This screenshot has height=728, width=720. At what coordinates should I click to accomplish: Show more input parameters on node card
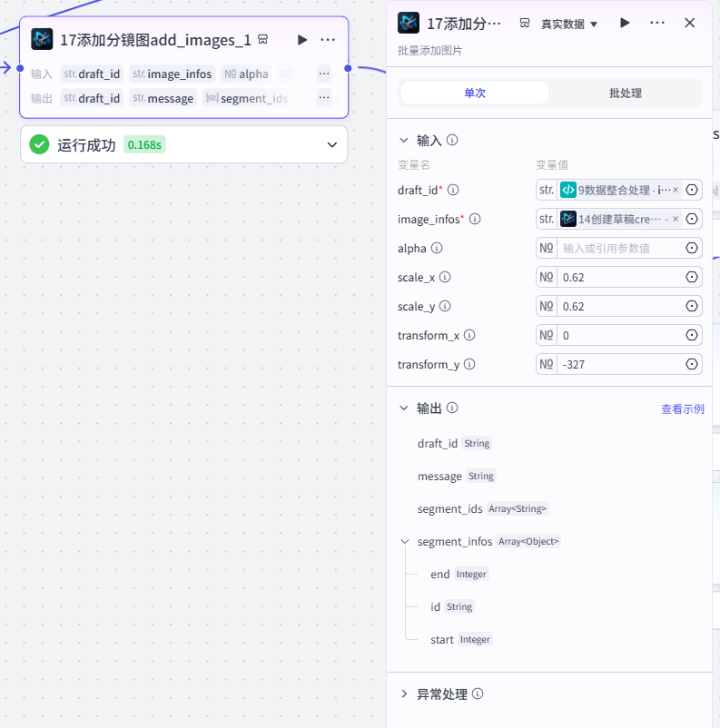pos(324,74)
